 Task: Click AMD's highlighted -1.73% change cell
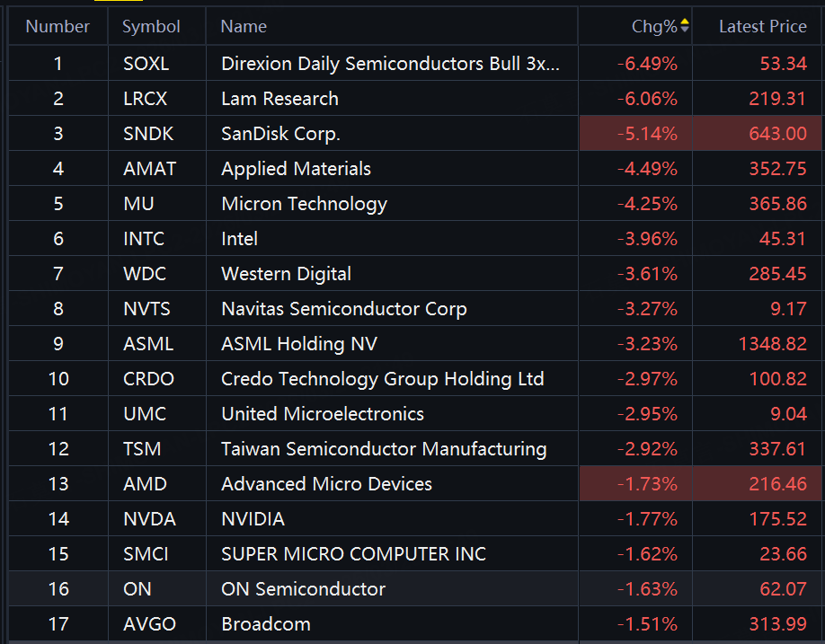click(647, 484)
